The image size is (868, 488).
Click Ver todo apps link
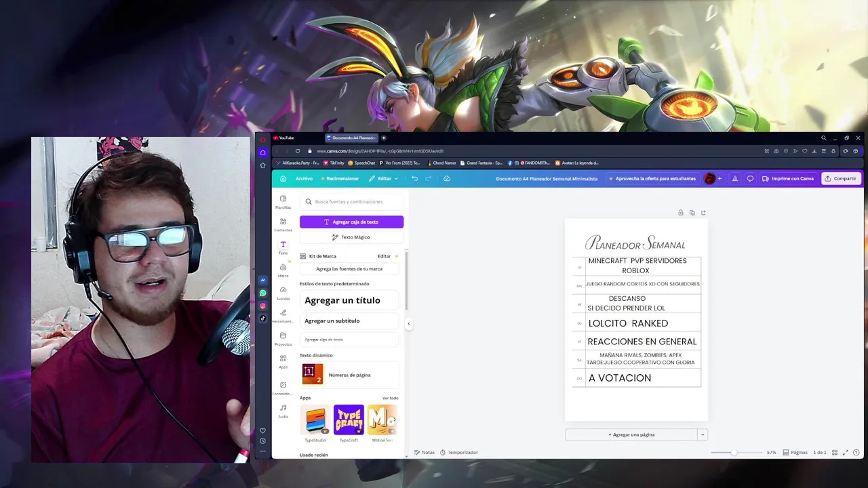pyautogui.click(x=390, y=398)
